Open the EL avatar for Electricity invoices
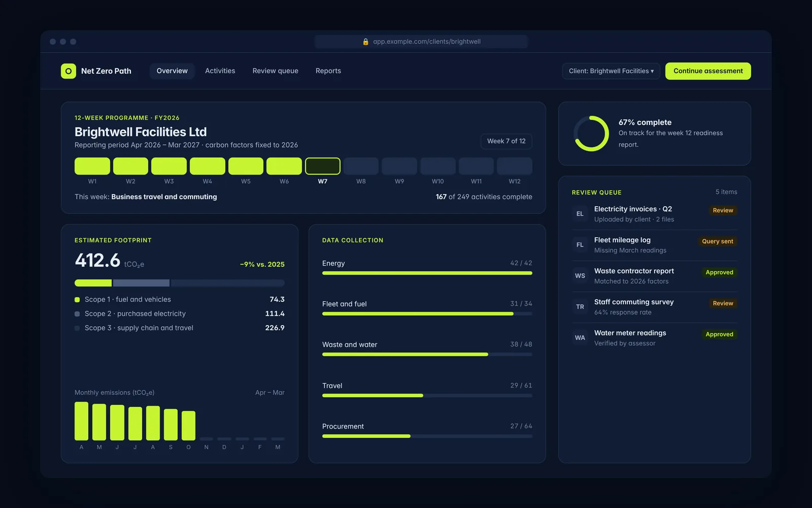 tap(580, 214)
